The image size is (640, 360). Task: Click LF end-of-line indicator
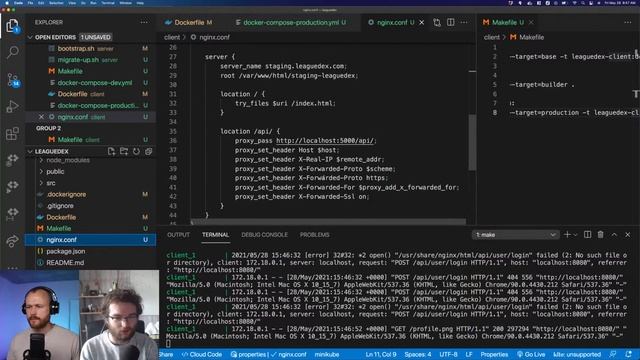[469, 354]
